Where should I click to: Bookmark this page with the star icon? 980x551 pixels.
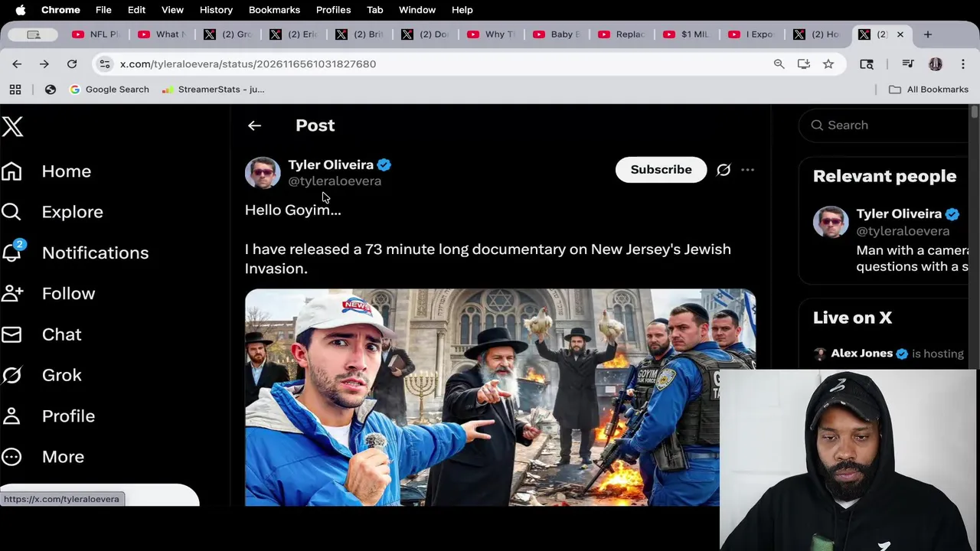[828, 64]
